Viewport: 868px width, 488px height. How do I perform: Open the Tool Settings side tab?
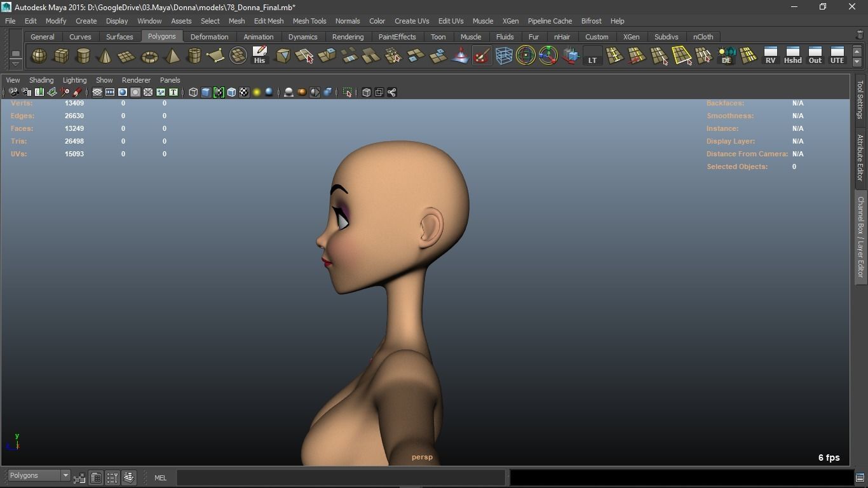[x=860, y=99]
